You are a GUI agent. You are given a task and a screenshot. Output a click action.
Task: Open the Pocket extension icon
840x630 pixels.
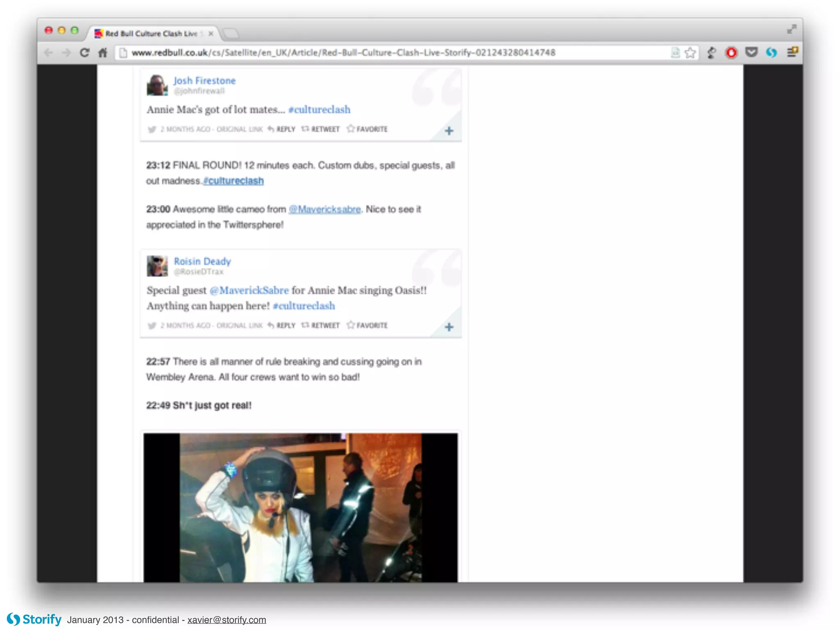click(x=751, y=52)
